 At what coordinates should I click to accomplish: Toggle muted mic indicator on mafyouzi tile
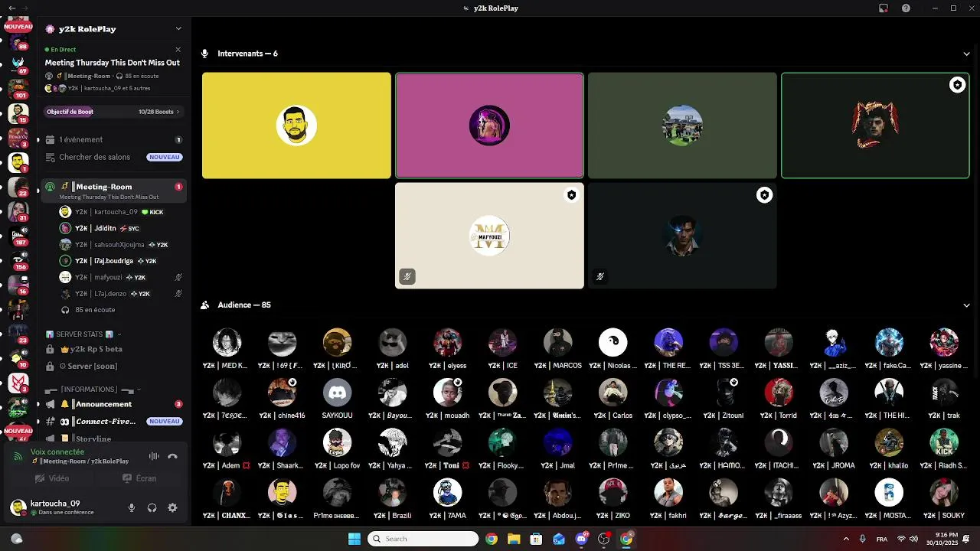point(407,276)
